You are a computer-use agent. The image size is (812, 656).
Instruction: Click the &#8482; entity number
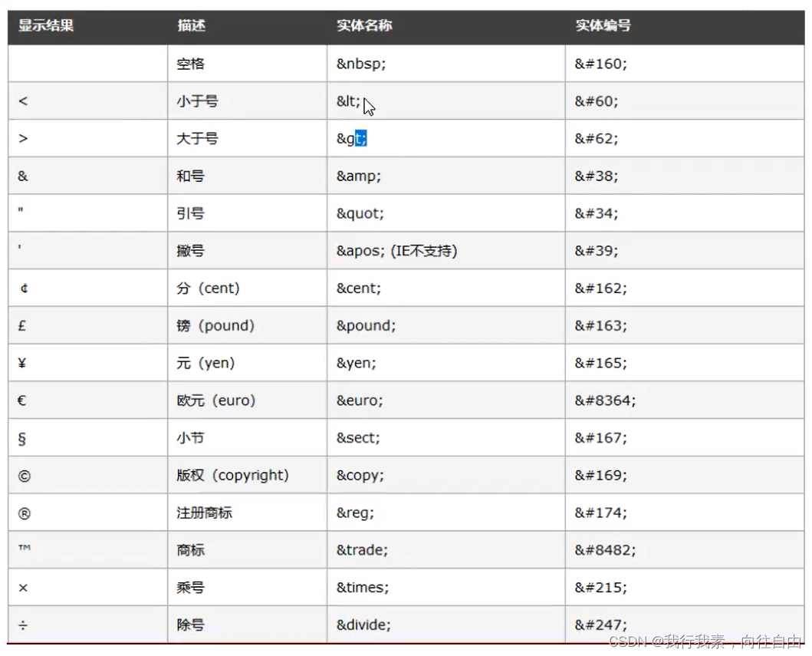605,550
